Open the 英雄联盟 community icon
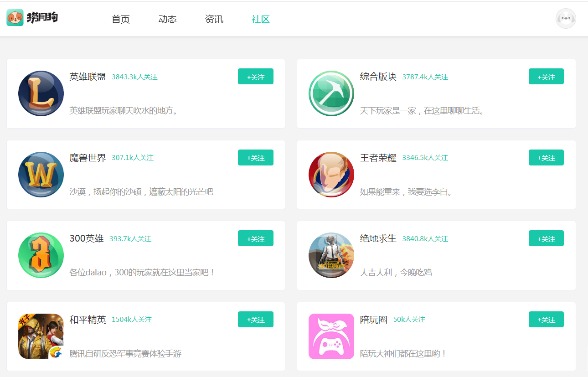 coord(41,93)
